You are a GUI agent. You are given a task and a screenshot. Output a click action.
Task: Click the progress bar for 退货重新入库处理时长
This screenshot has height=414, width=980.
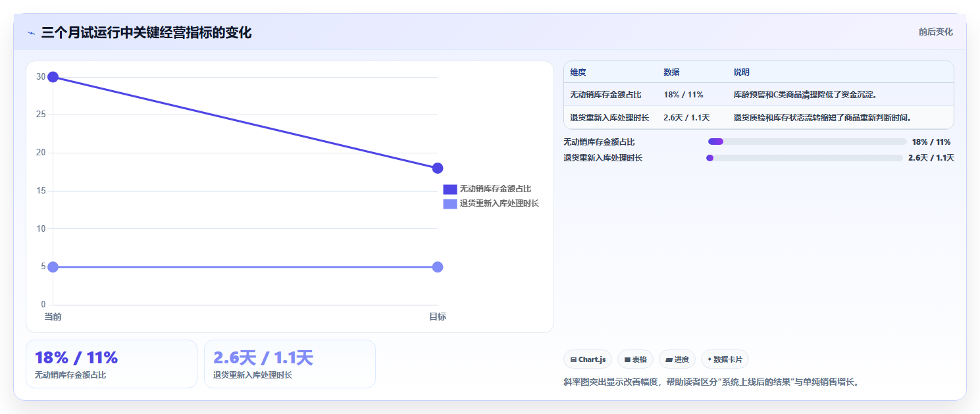[x=804, y=158]
